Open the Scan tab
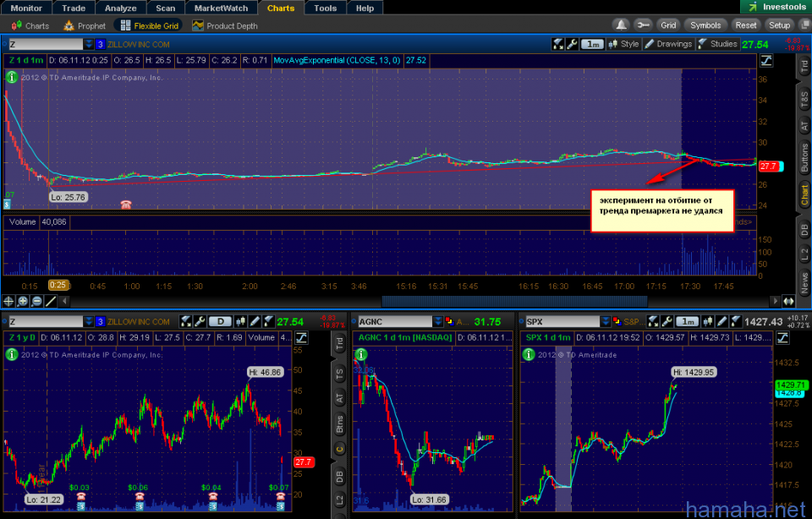The height and width of the screenshot is (519, 812). pos(166,8)
